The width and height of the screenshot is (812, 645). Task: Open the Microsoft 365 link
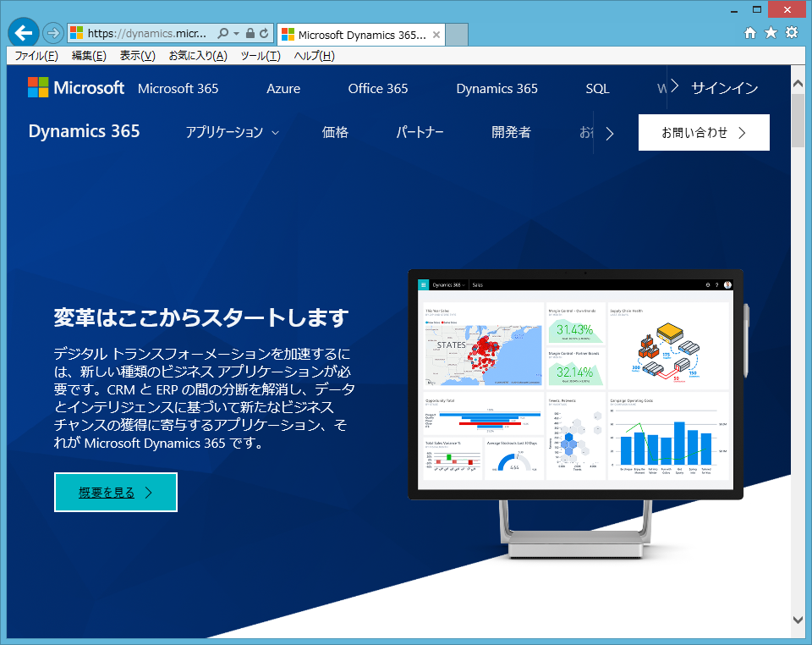[178, 89]
